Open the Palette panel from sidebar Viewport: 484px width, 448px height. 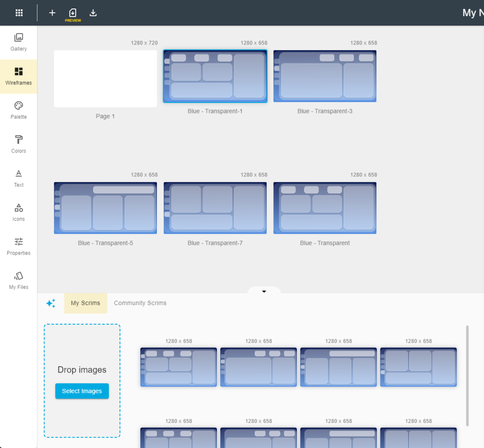18,110
